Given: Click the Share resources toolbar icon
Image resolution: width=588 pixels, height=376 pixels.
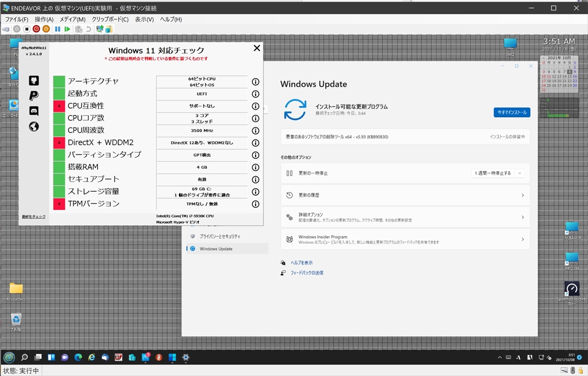Looking at the screenshot, I should tap(109, 29).
